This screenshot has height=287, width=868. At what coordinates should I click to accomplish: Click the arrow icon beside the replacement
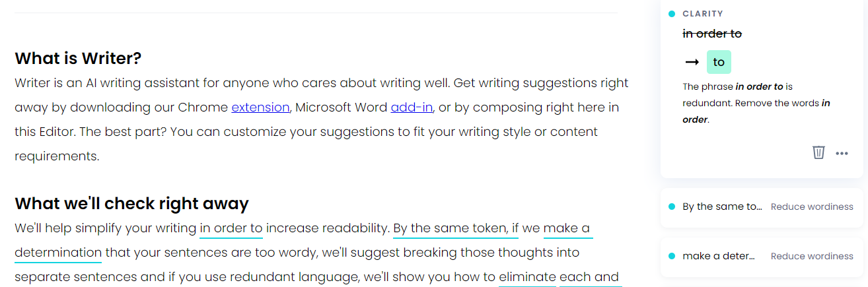pos(692,62)
